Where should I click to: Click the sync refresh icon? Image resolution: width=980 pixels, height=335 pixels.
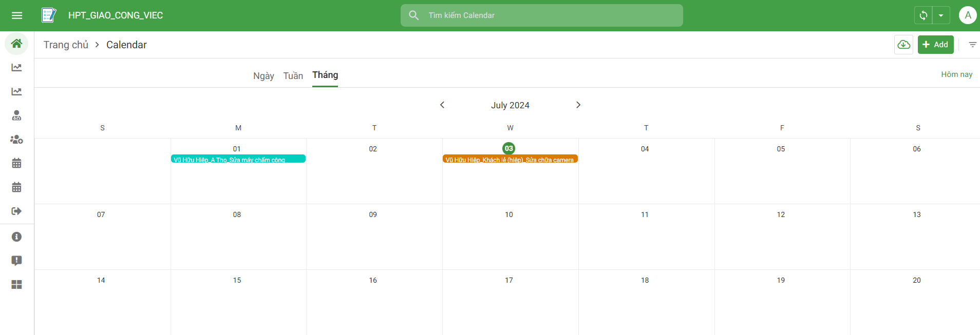click(923, 15)
